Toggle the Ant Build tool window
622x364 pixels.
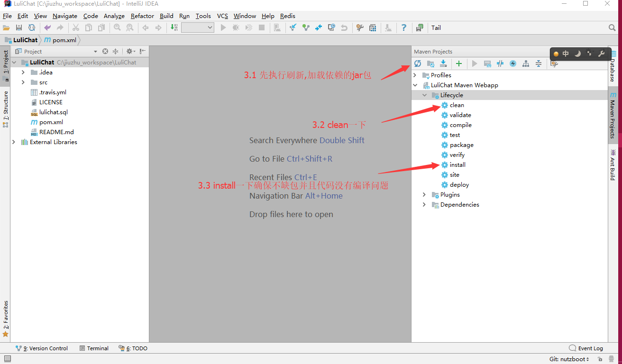coord(613,165)
